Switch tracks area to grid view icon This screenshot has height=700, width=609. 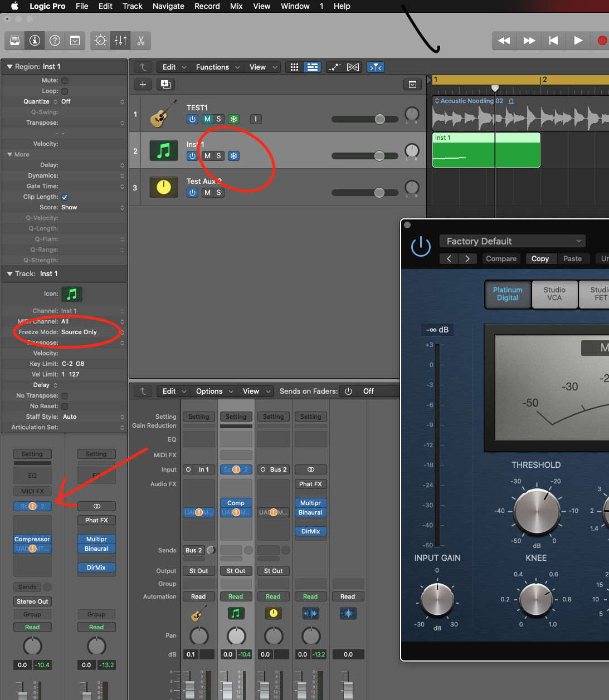pyautogui.click(x=294, y=67)
